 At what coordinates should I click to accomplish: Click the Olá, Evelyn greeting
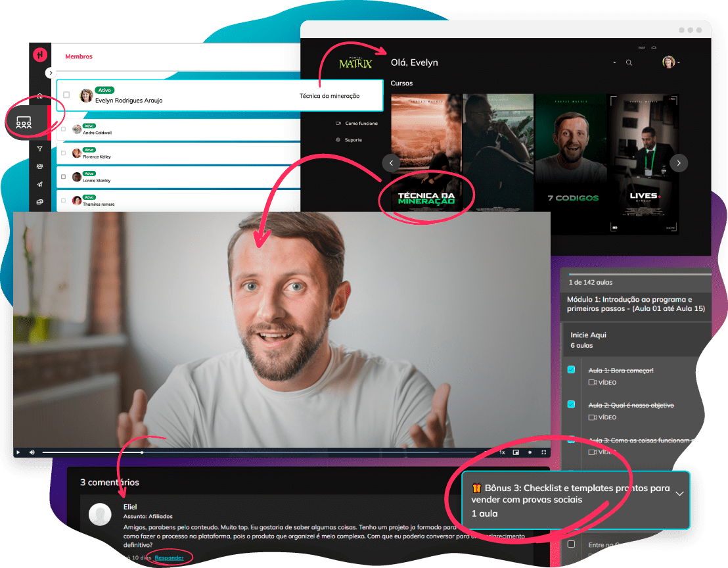[x=414, y=62]
